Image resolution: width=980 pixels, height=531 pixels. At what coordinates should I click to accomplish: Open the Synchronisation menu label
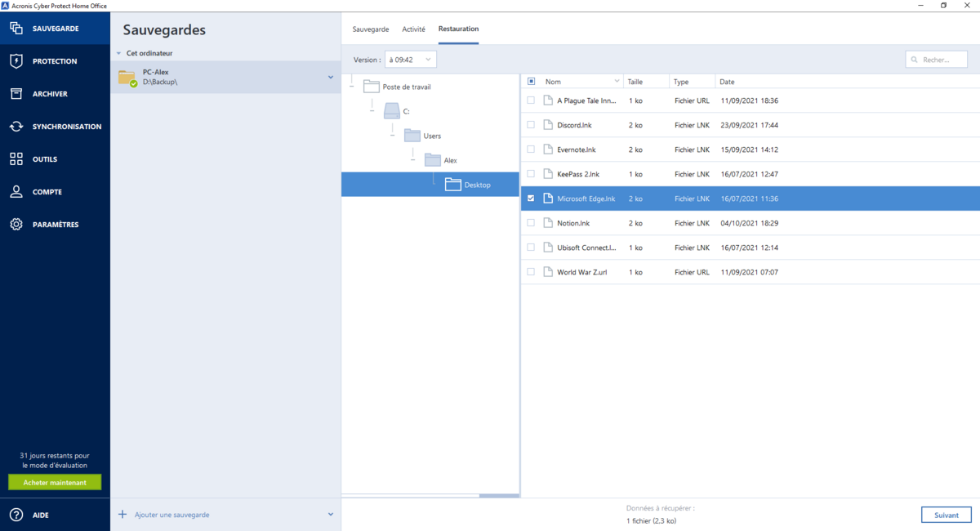[x=67, y=127]
